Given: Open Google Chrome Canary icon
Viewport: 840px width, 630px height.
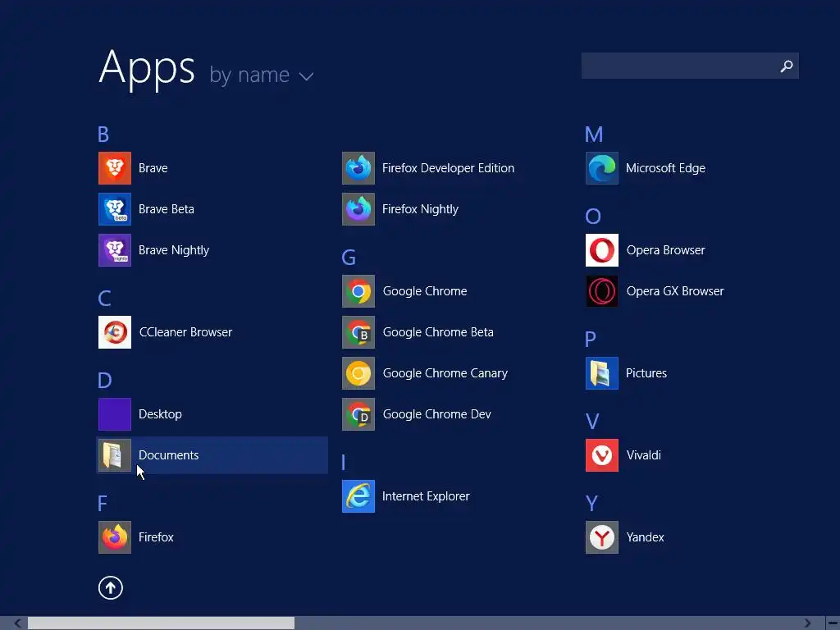Looking at the screenshot, I should (x=358, y=373).
